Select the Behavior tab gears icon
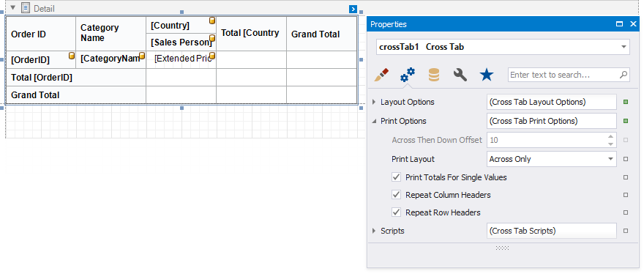The height and width of the screenshot is (274, 644). tap(408, 75)
